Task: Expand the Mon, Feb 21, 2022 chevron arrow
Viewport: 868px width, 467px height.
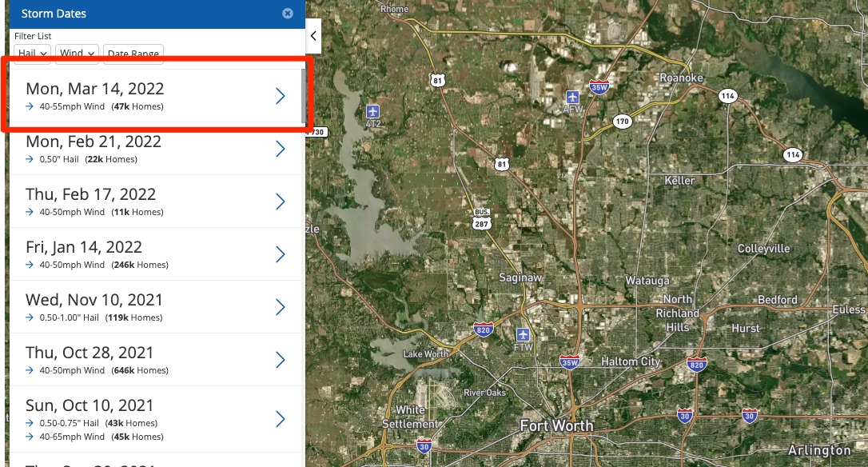Action: [x=281, y=149]
